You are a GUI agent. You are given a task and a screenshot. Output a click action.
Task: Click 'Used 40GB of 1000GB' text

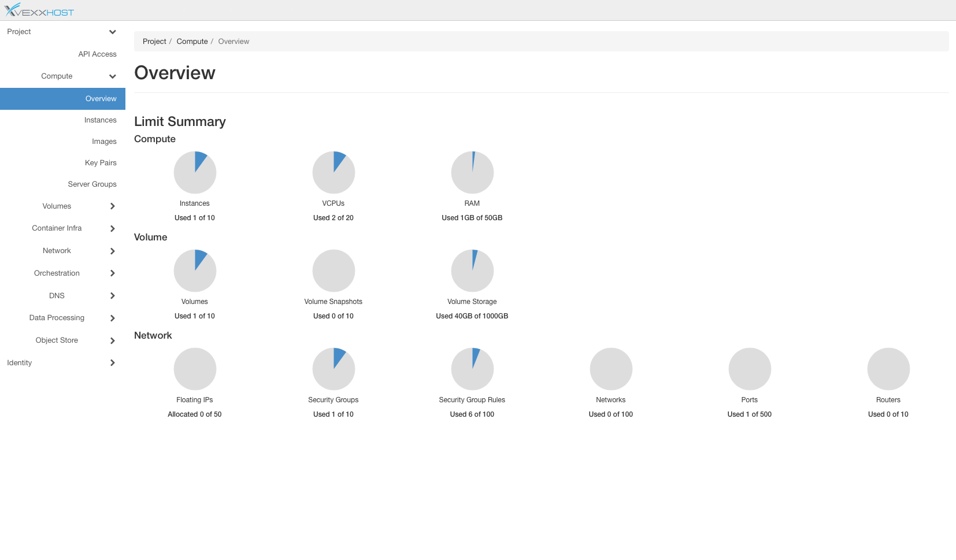pyautogui.click(x=472, y=316)
